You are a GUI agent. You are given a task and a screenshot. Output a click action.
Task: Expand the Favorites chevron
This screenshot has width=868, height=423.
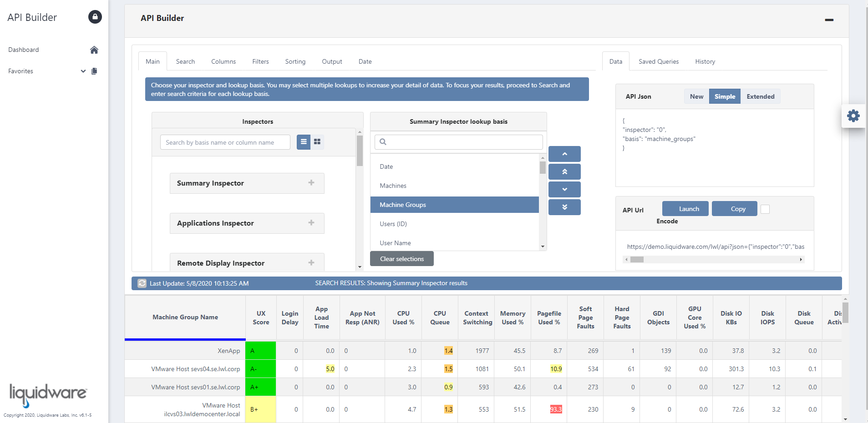tap(83, 71)
